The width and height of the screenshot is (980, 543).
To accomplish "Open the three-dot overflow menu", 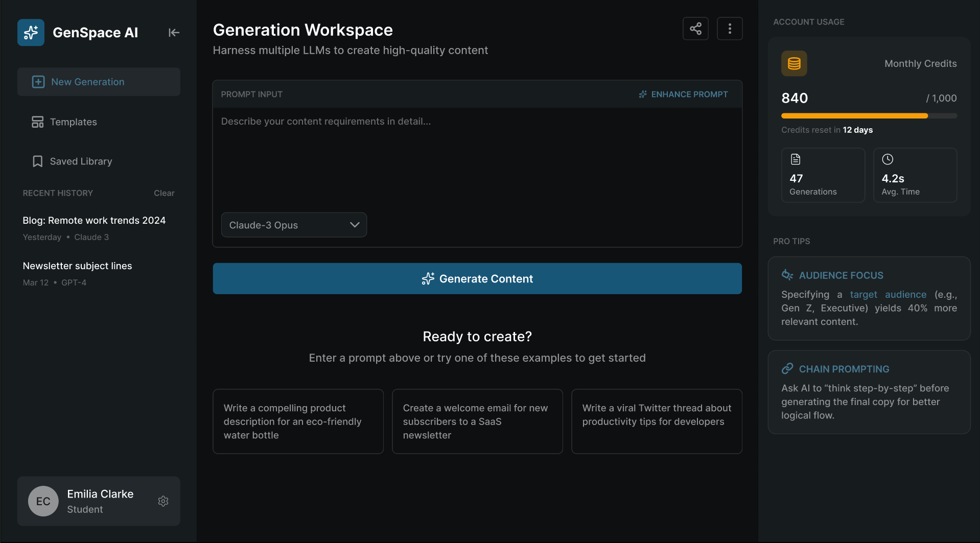I will point(730,28).
